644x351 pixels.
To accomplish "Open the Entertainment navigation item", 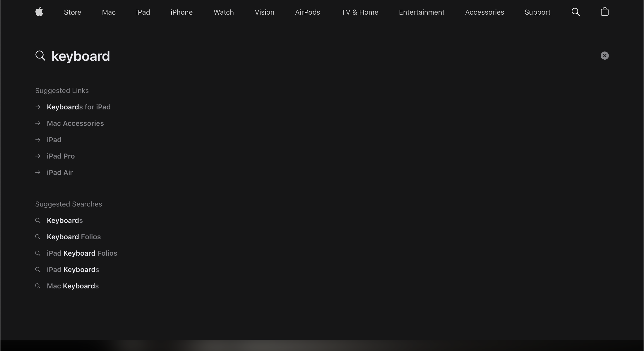I will coord(422,12).
